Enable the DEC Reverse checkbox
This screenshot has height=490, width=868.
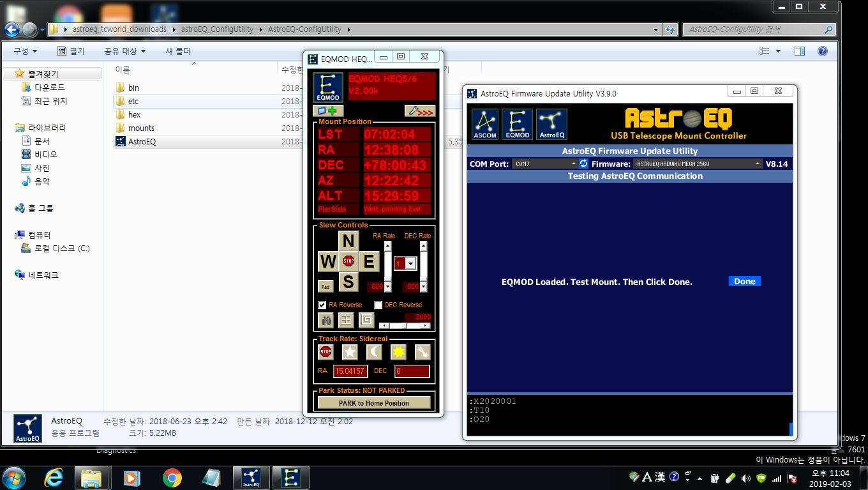pyautogui.click(x=378, y=305)
